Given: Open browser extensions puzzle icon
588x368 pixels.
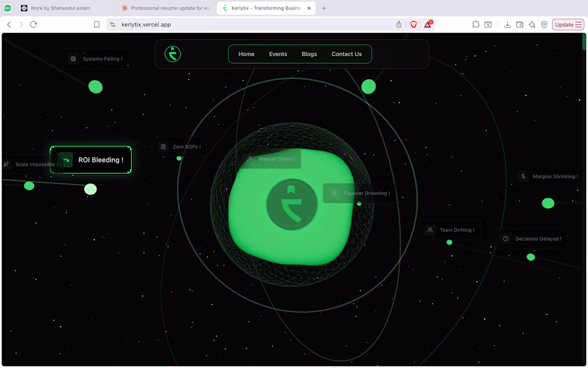Looking at the screenshot, I should point(476,25).
